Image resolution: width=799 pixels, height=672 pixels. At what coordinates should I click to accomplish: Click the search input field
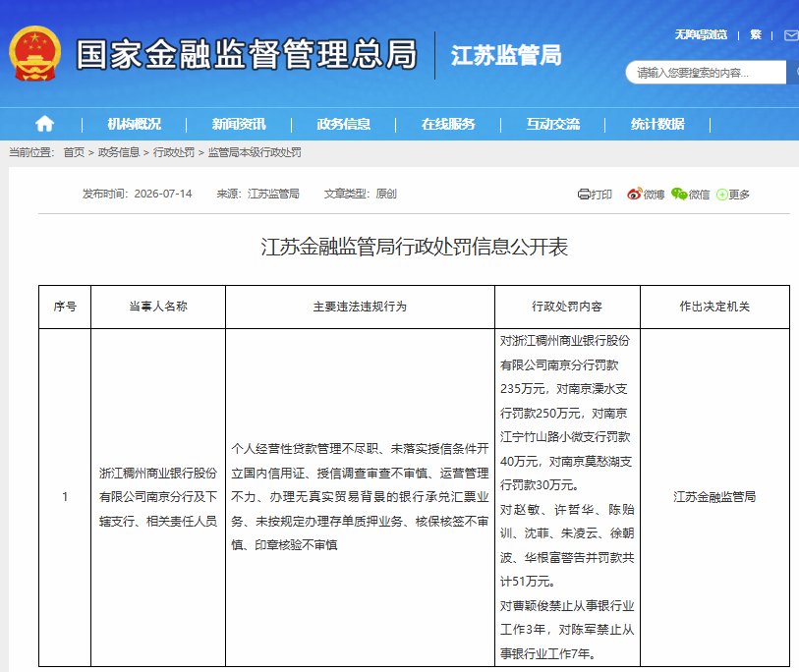[x=706, y=73]
